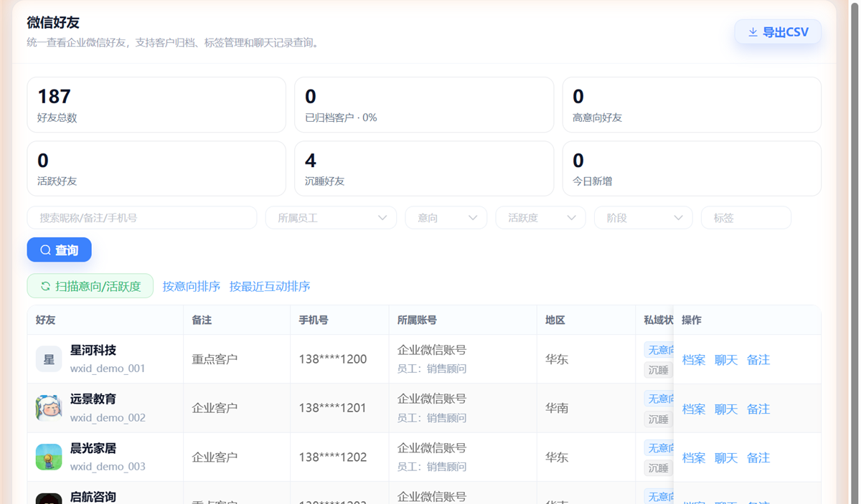Start 聊天 with 晨光家居
The height and width of the screenshot is (504, 861).
point(726,457)
